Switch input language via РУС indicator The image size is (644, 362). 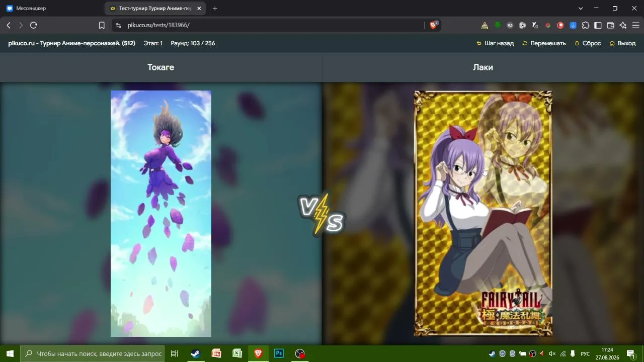(585, 354)
